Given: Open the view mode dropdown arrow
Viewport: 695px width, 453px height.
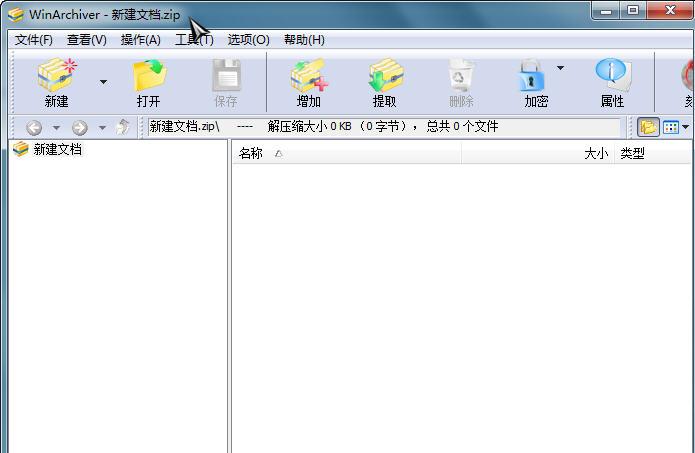Looking at the screenshot, I should (x=685, y=128).
